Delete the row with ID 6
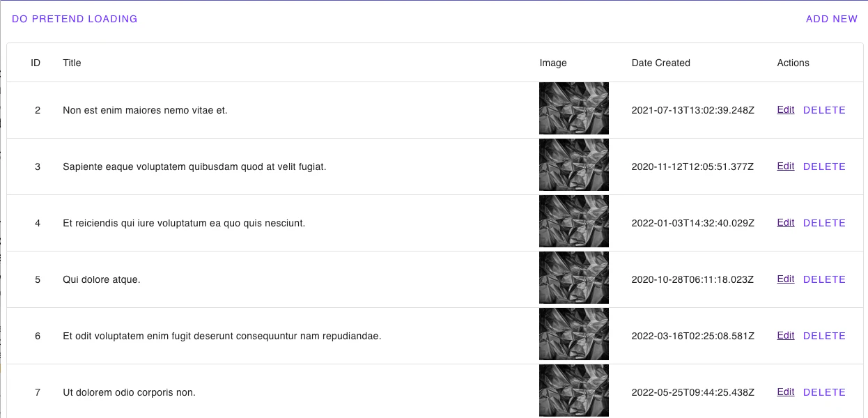 click(x=824, y=336)
